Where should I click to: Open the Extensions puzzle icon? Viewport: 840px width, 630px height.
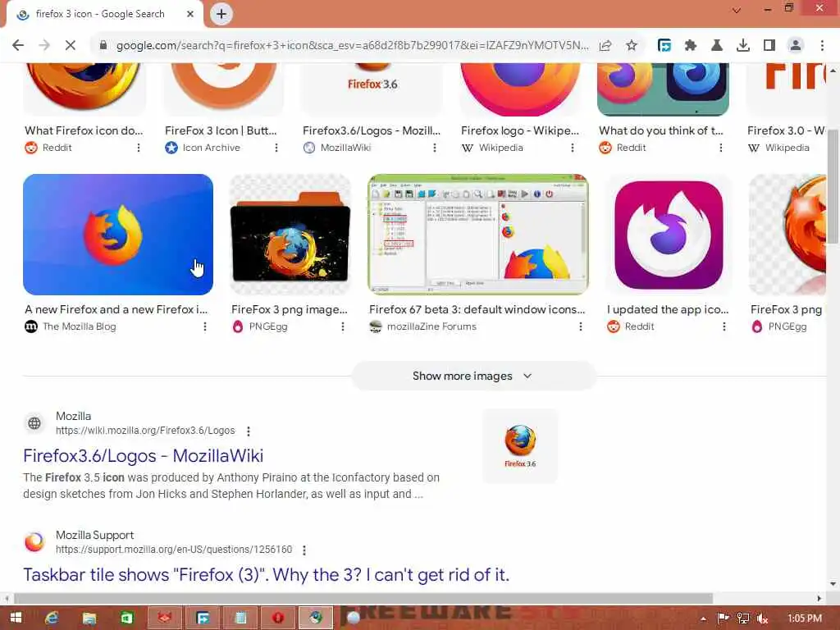[x=691, y=46]
